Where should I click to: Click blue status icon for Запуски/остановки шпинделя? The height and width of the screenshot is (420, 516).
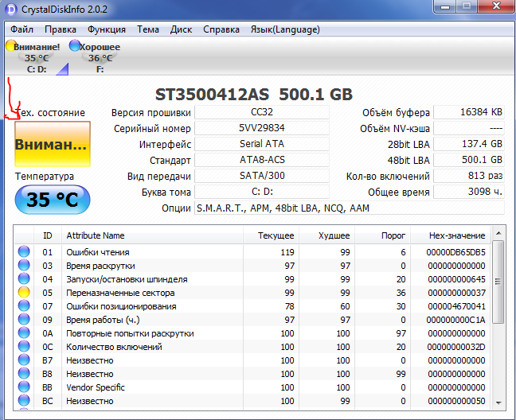(x=24, y=278)
